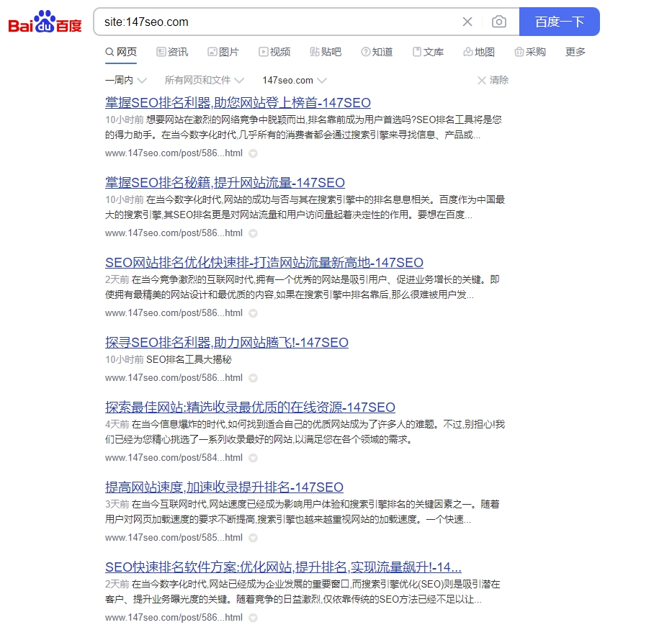The width and height of the screenshot is (672, 630).
Task: Open the 视频 tab
Action: click(x=274, y=52)
